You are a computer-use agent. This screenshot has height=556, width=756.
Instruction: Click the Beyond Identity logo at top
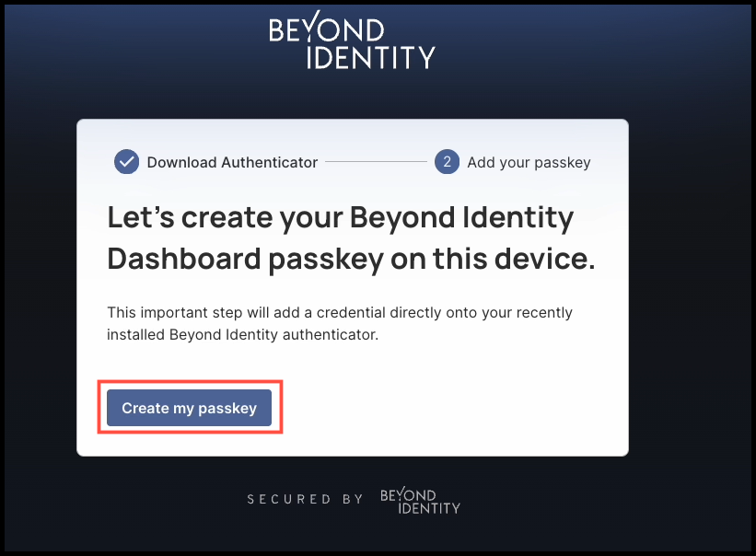352,40
